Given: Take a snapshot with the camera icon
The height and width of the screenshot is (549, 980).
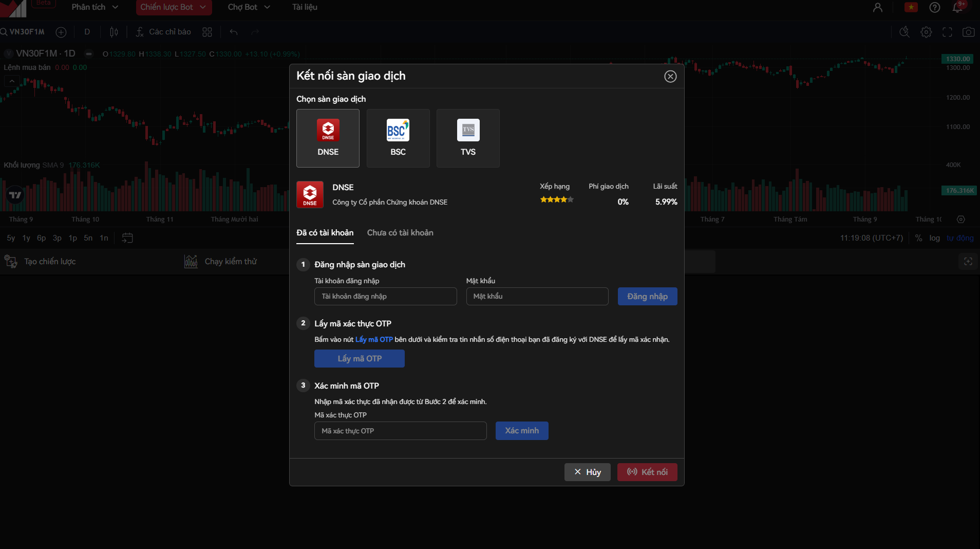Looking at the screenshot, I should [x=968, y=32].
